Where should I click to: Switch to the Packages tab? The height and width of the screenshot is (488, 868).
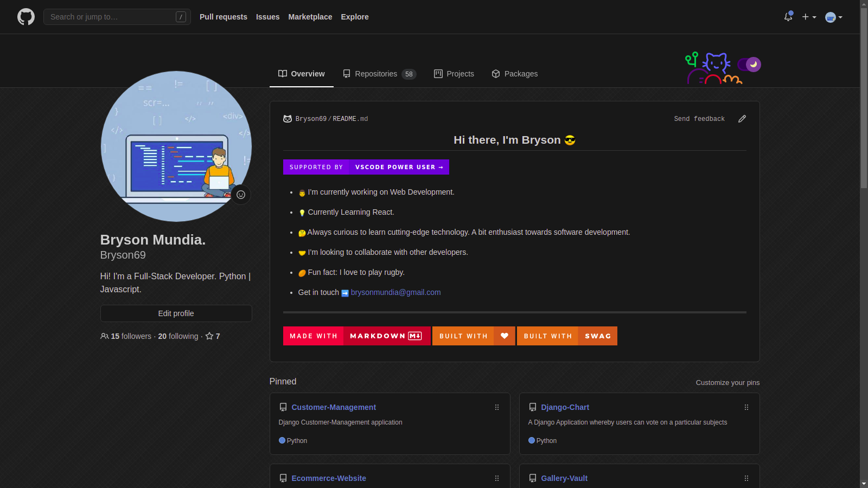[x=515, y=74]
